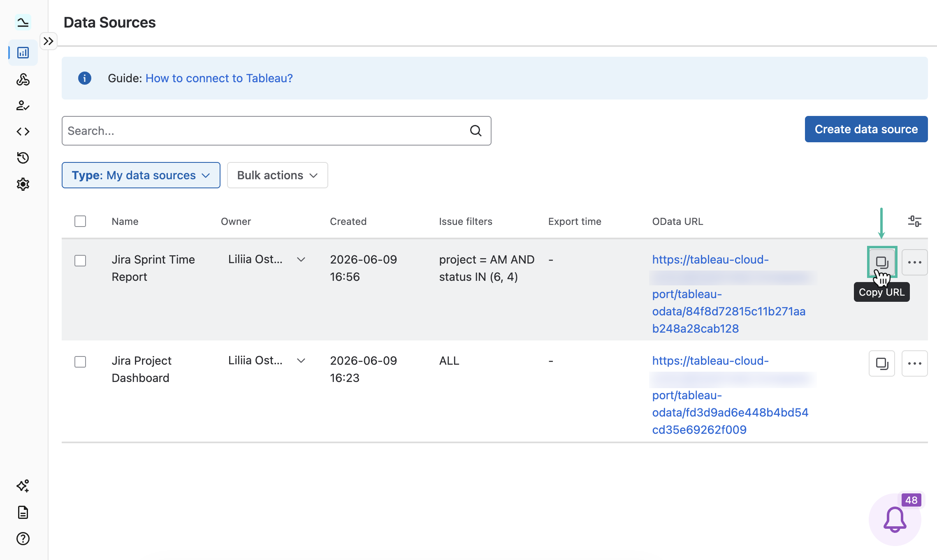Click the 2026-06-09 16:23 created date
Image resolution: width=937 pixels, height=560 pixels.
(x=364, y=369)
